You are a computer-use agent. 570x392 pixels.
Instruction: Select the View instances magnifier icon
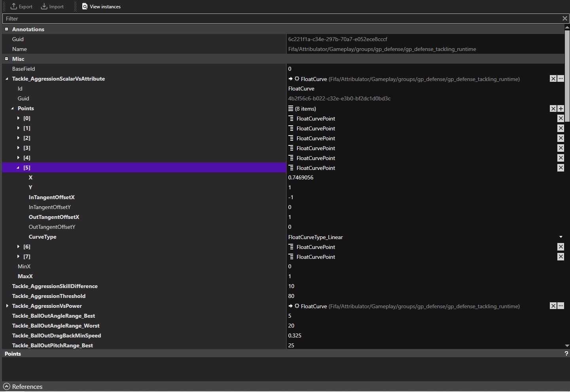click(85, 6)
